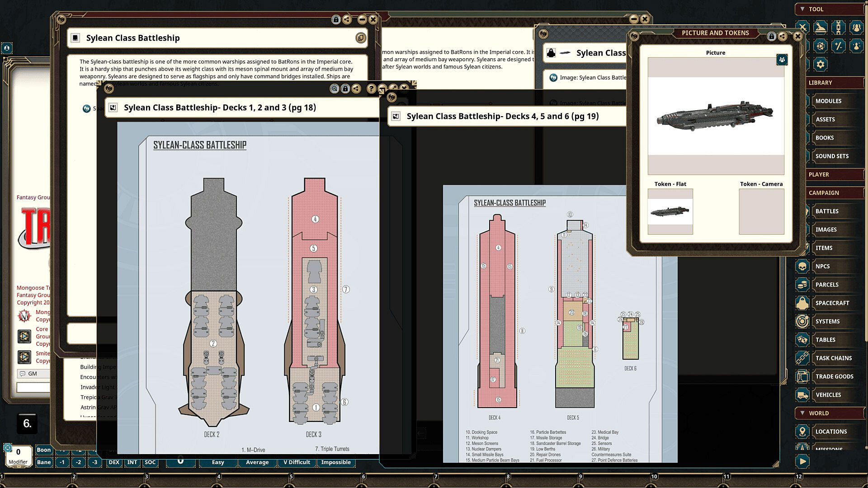868x488 pixels.
Task: Expand the CAMPAIGN section header
Action: click(824, 193)
